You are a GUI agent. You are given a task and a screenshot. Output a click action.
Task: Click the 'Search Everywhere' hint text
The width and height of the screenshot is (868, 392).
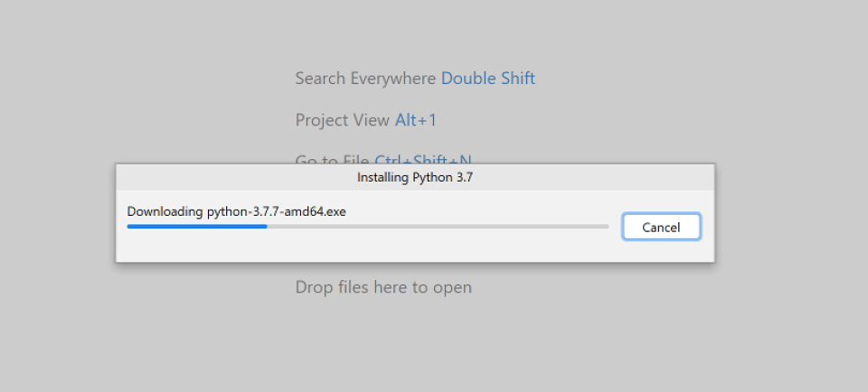tap(365, 79)
